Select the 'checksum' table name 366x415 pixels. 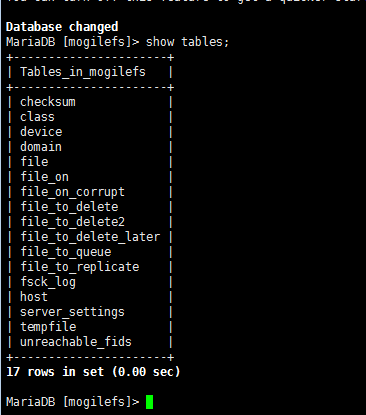coord(48,102)
